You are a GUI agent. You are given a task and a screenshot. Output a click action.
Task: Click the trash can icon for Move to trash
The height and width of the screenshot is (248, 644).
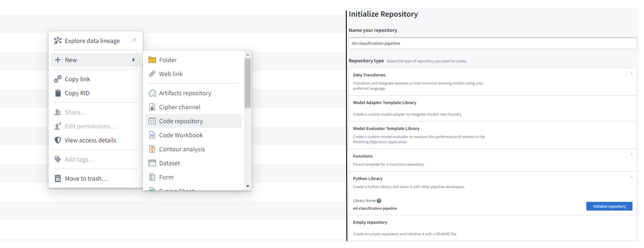tap(58, 179)
